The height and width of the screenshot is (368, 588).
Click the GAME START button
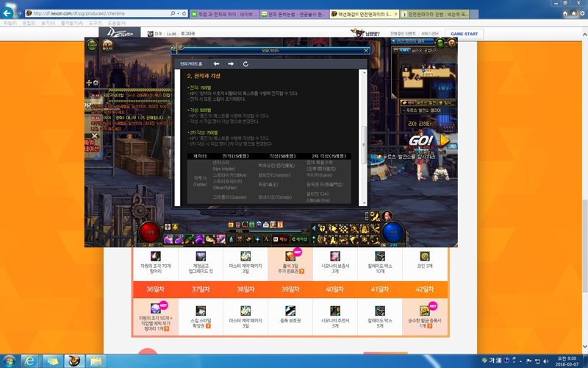coord(464,34)
